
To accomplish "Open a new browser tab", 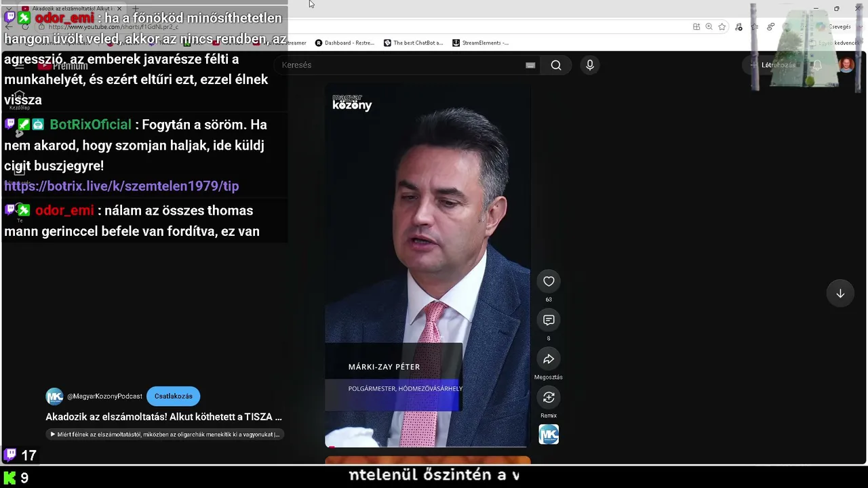I will pos(135,8).
